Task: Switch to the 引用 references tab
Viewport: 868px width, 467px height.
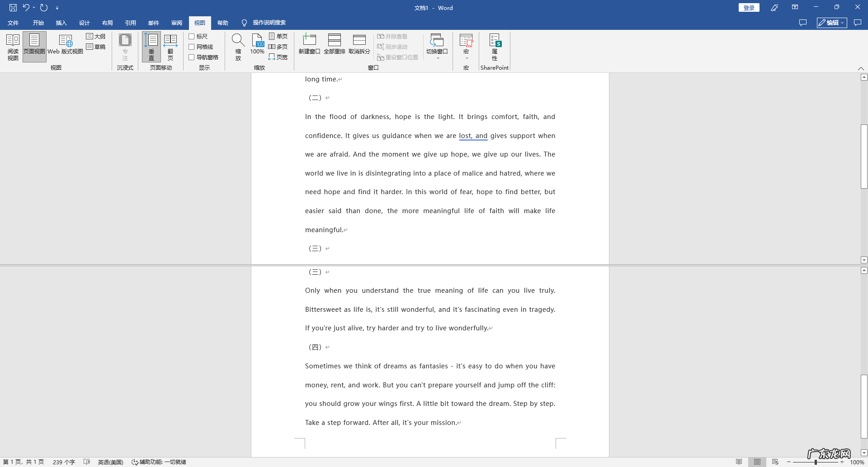Action: click(x=131, y=23)
